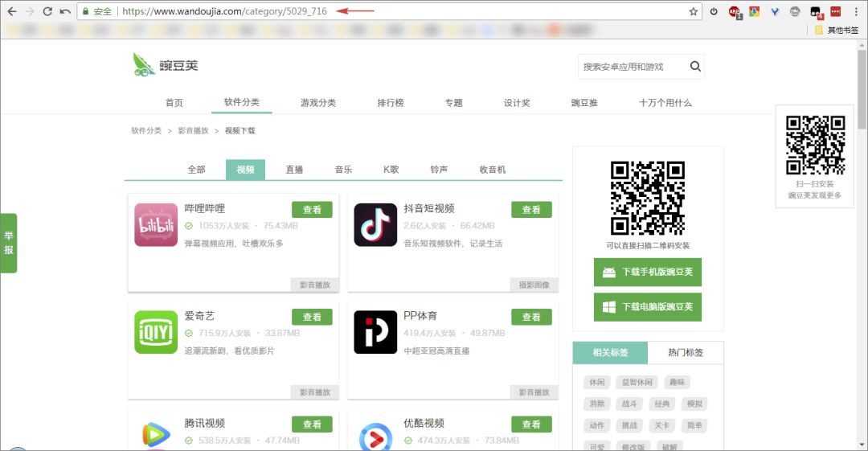Click the green 举报 side button
Viewport: 868px width, 451px height.
9,243
